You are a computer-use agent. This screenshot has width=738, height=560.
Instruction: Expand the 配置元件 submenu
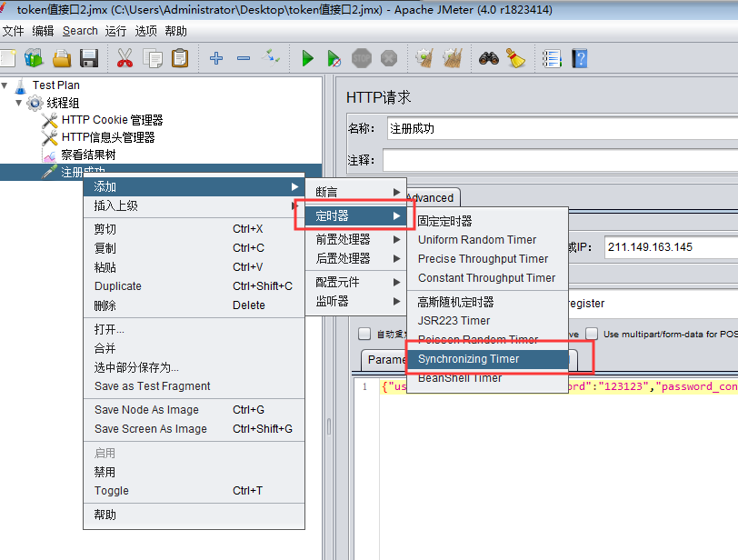356,283
